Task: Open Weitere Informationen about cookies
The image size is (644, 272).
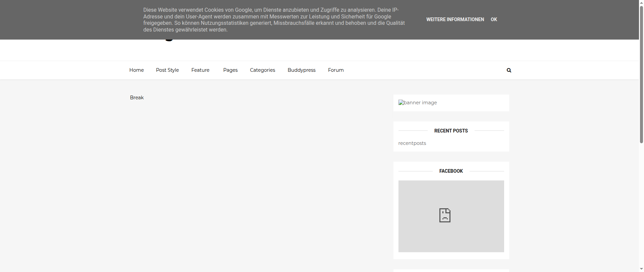Action: tap(455, 19)
